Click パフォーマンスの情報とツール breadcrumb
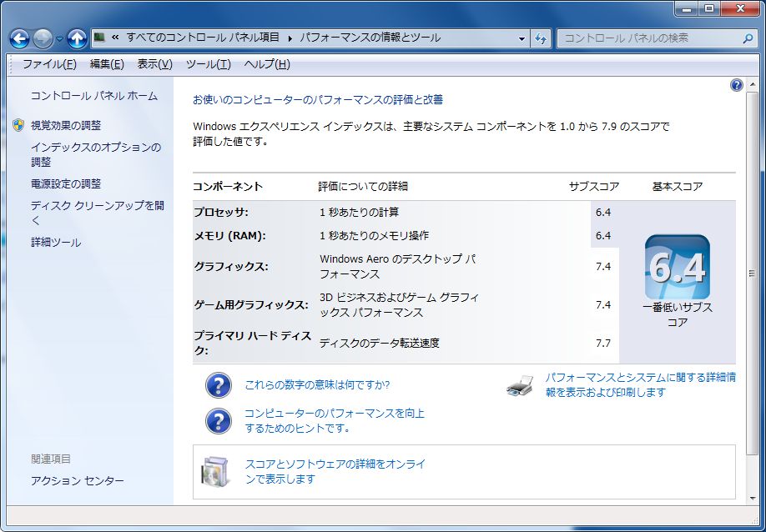 [370, 38]
